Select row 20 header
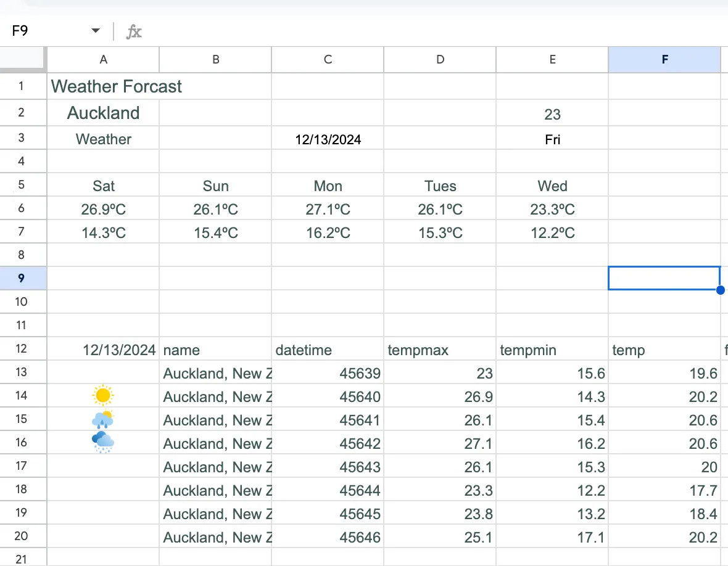 click(23, 536)
